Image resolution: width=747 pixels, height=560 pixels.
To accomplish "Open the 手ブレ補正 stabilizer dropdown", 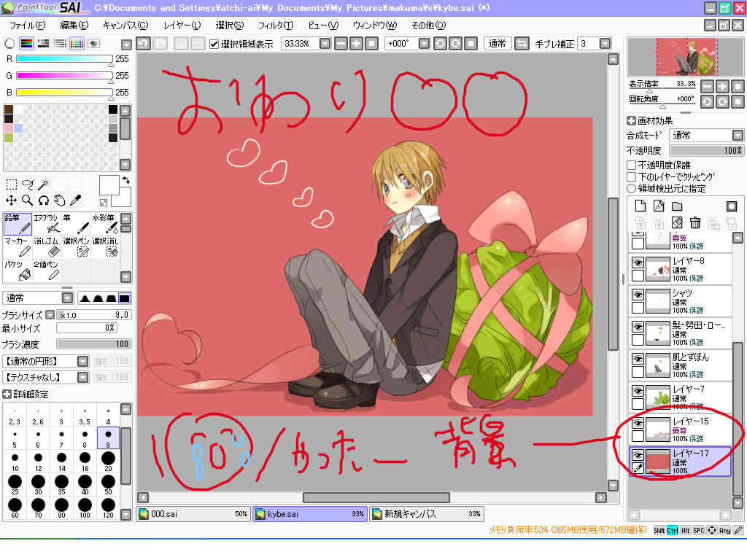I will pos(605,44).
